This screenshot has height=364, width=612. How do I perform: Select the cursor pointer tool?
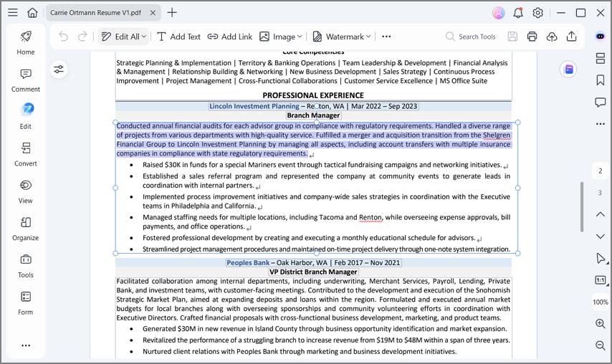601,258
